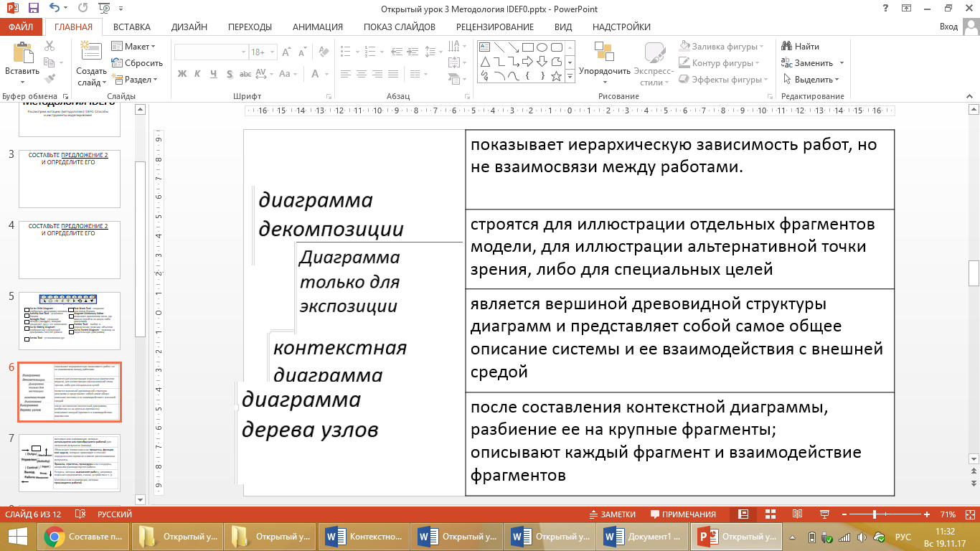Viewport: 980px width, 551px height.
Task: Justify the text alignment
Action: click(x=394, y=74)
